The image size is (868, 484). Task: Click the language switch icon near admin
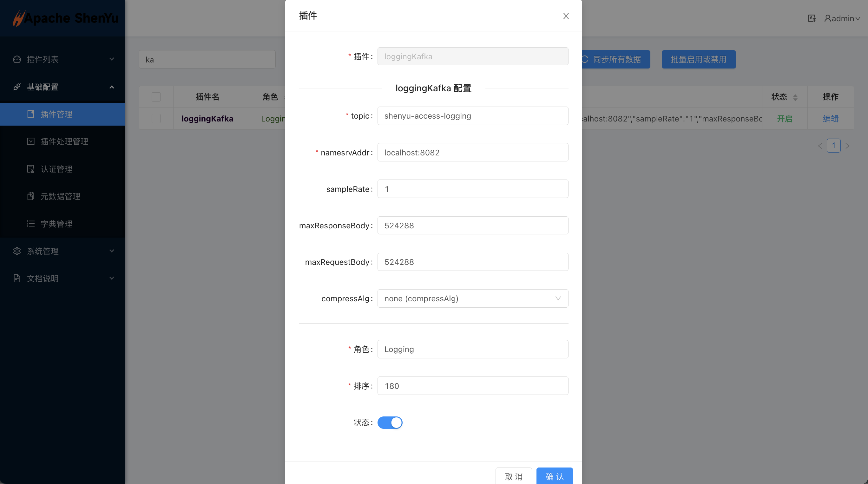pos(812,18)
